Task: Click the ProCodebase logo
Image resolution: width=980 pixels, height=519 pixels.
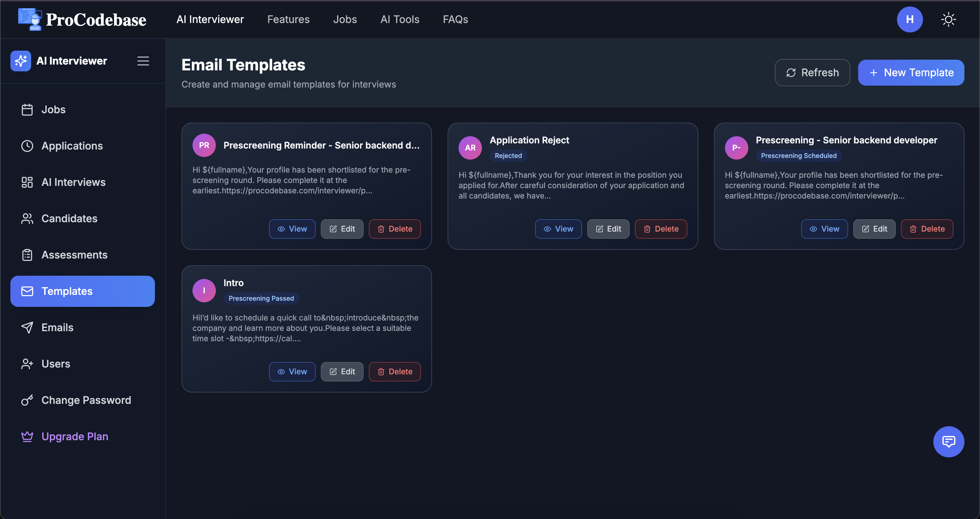Action: tap(81, 19)
